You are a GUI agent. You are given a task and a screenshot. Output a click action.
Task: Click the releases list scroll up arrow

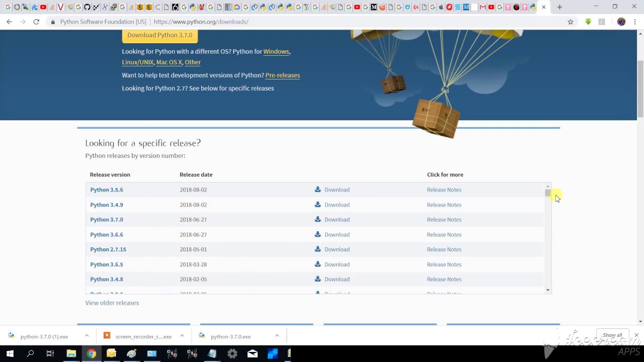click(548, 187)
